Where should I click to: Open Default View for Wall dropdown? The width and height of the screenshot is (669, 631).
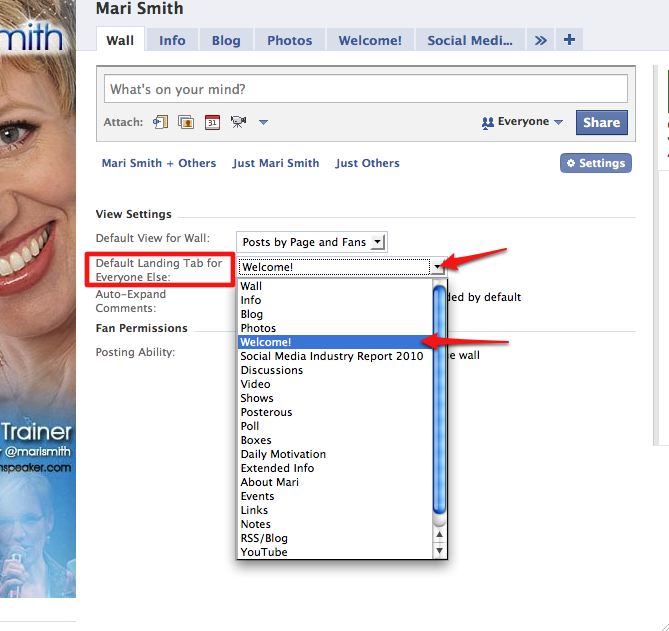(x=311, y=242)
